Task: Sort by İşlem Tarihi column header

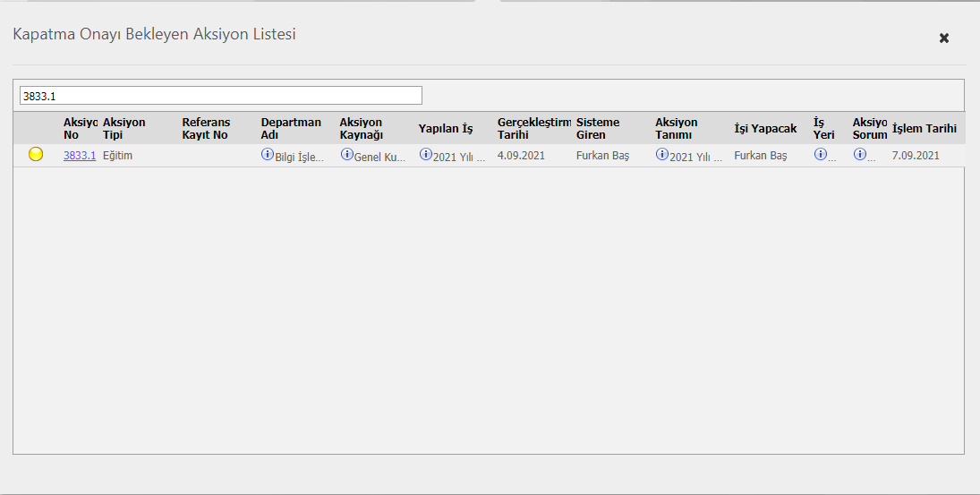Action: pyautogui.click(x=925, y=129)
